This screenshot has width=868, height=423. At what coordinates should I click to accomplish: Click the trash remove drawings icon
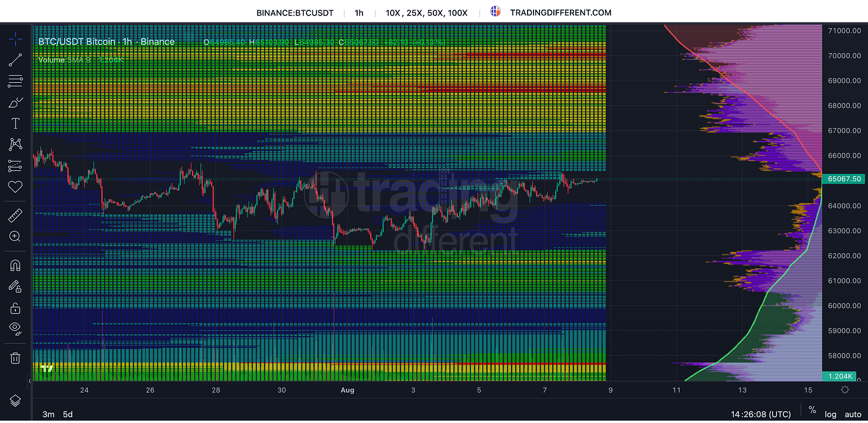coord(15,357)
